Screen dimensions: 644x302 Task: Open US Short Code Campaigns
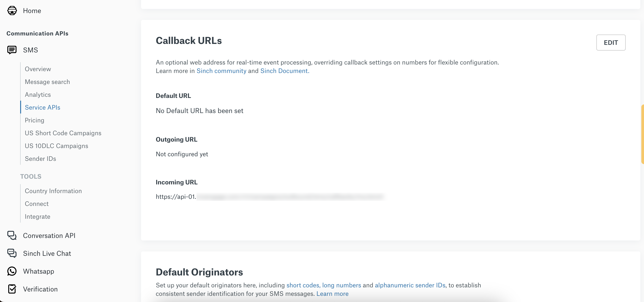[63, 133]
